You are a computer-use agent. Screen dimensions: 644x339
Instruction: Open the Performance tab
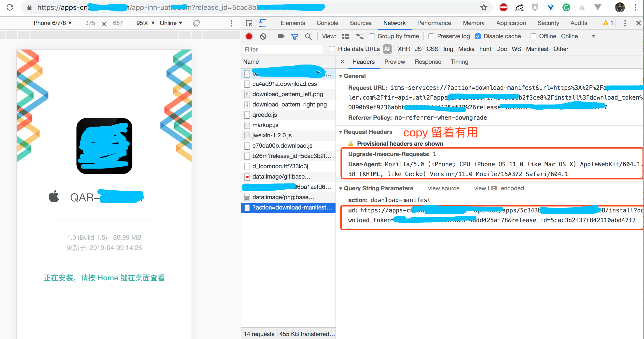434,23
